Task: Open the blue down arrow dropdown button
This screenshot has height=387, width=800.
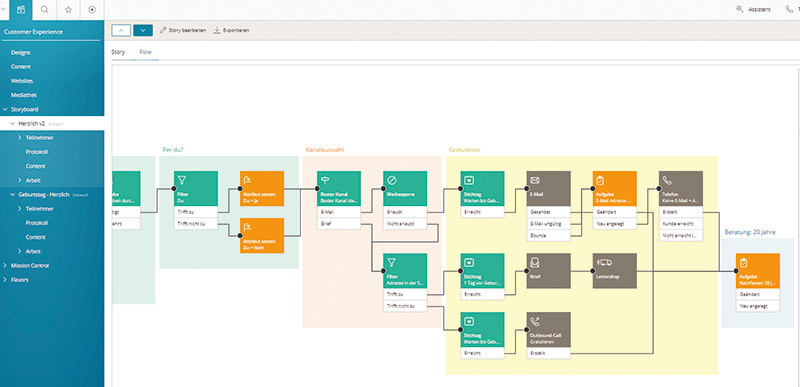Action: pyautogui.click(x=143, y=31)
